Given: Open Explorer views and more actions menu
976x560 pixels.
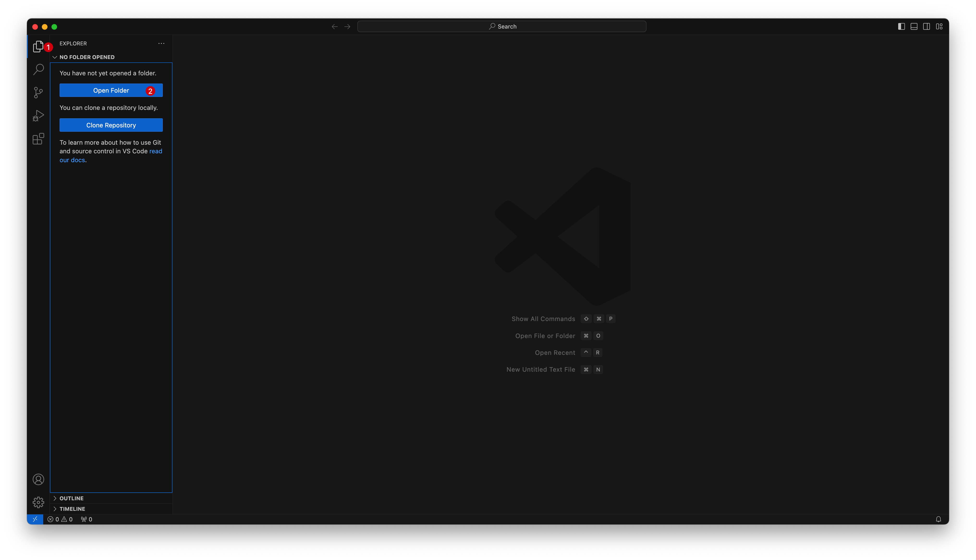Looking at the screenshot, I should tap(161, 43).
